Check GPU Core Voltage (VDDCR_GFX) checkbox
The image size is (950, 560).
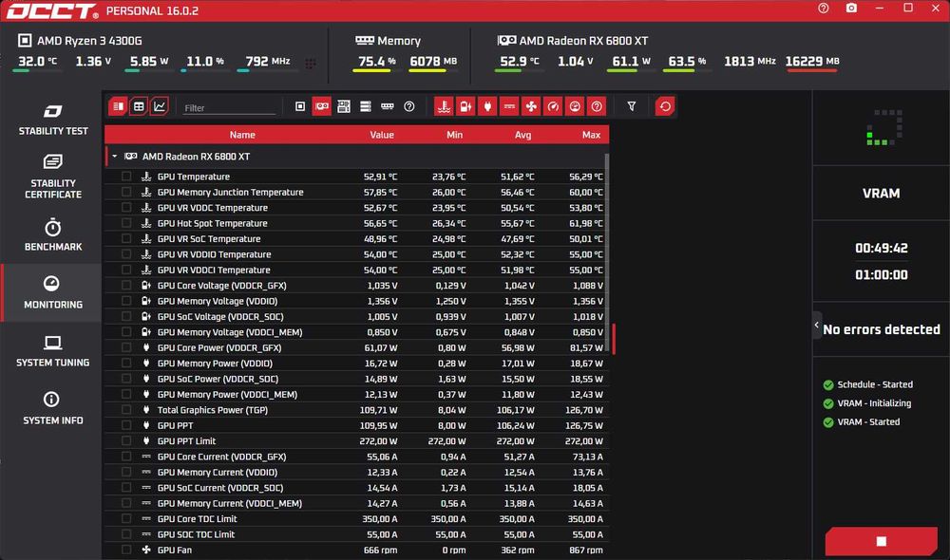click(126, 285)
